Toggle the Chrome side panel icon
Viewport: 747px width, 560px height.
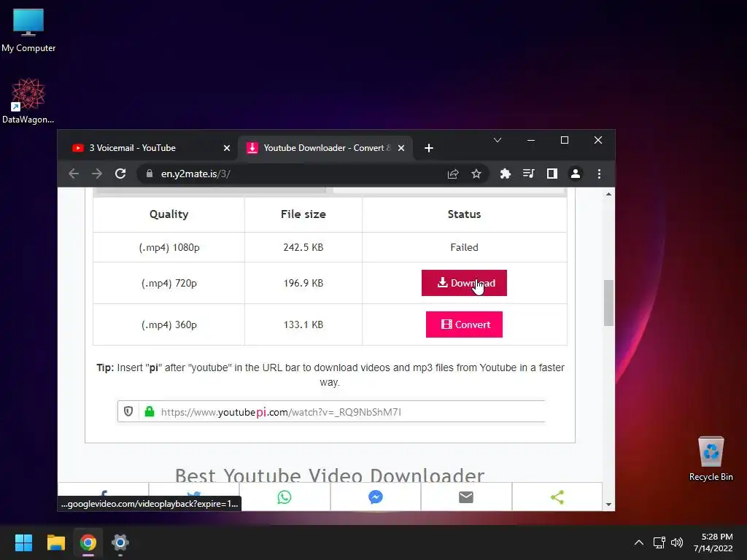[552, 174]
